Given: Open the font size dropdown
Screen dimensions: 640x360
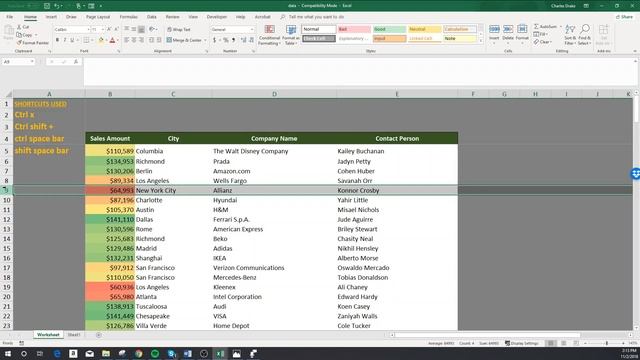Looking at the screenshot, I should [x=102, y=29].
